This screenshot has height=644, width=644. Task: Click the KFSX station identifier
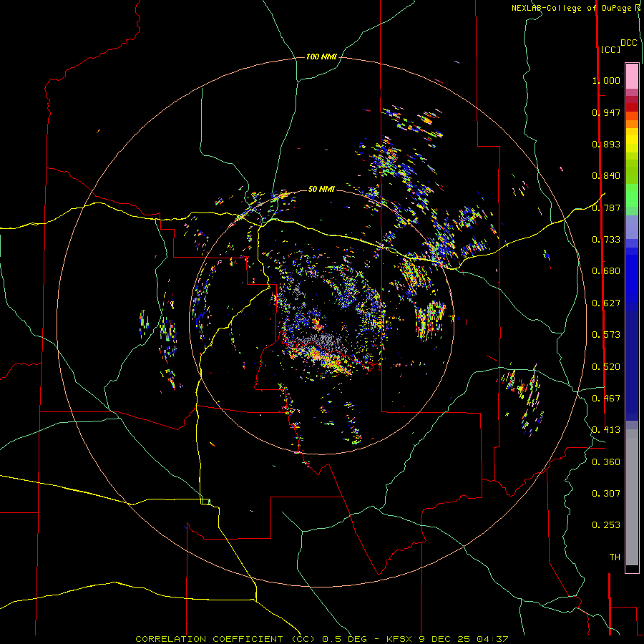[401, 639]
